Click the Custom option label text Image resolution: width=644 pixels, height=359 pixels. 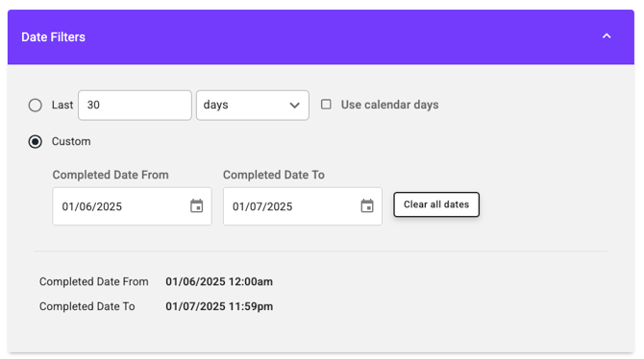[71, 141]
